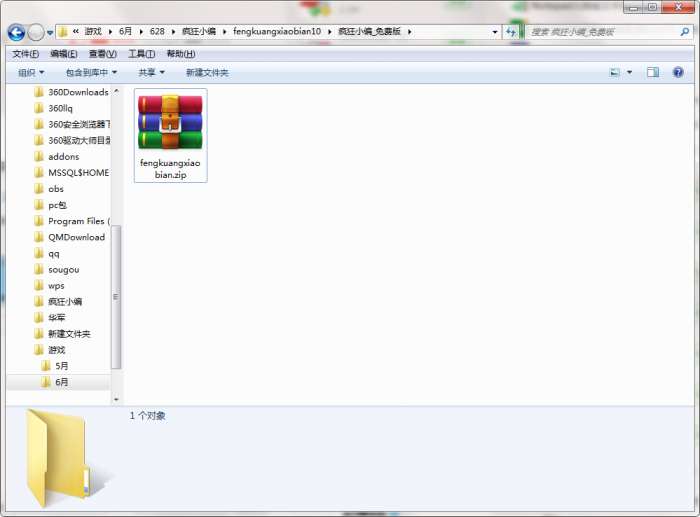Expand arrow after 628 breadcrumb
Viewport: 700px width, 517px height.
pyautogui.click(x=174, y=32)
